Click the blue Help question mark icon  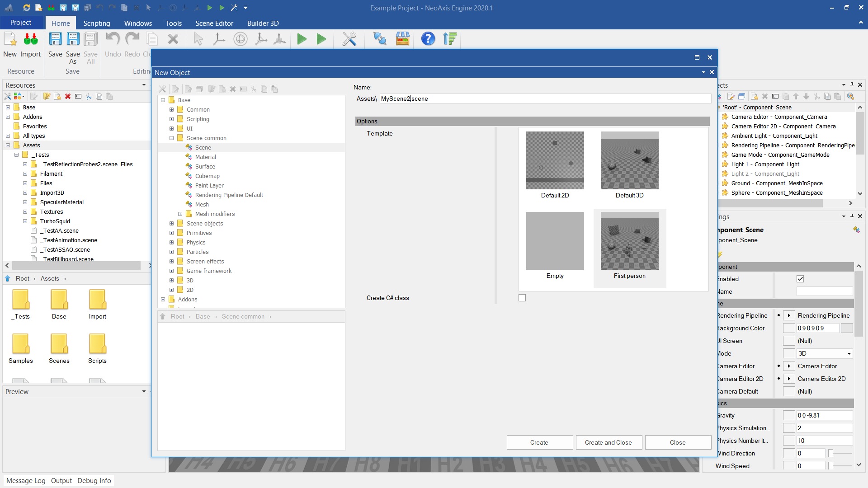pyautogui.click(x=428, y=39)
